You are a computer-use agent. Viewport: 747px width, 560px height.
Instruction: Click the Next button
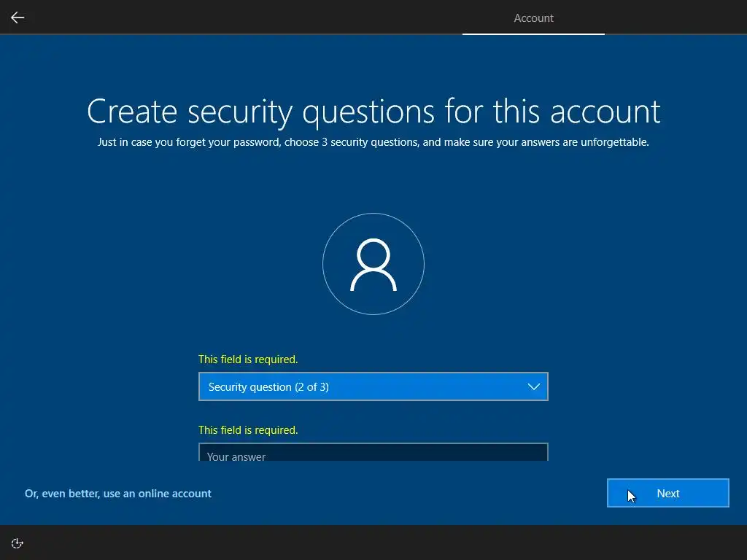pos(668,493)
